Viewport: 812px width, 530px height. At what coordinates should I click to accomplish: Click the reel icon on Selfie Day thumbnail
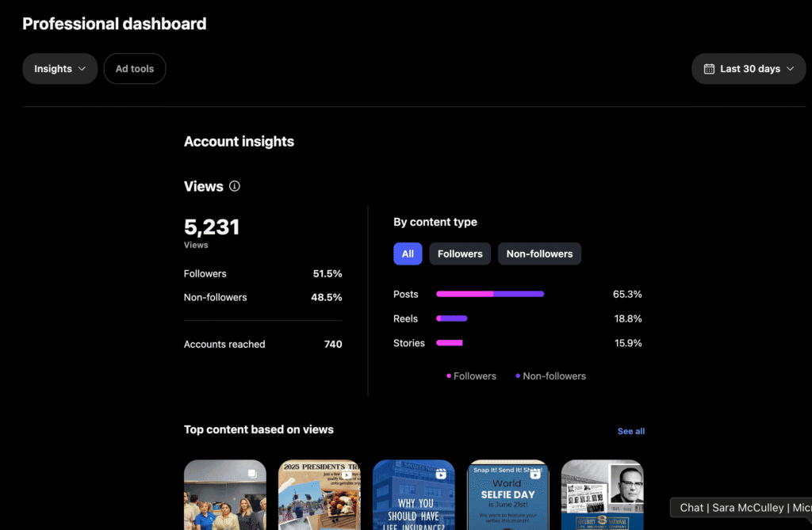[x=535, y=474]
